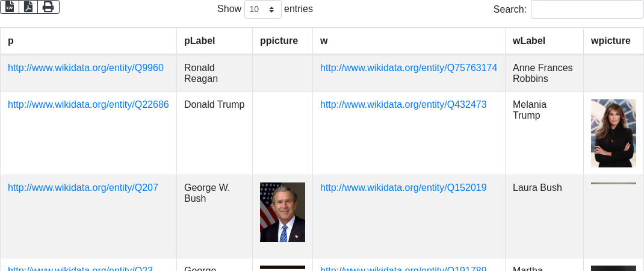The image size is (644, 271).
Task: Sort by the wLabel column header
Action: [x=544, y=41]
